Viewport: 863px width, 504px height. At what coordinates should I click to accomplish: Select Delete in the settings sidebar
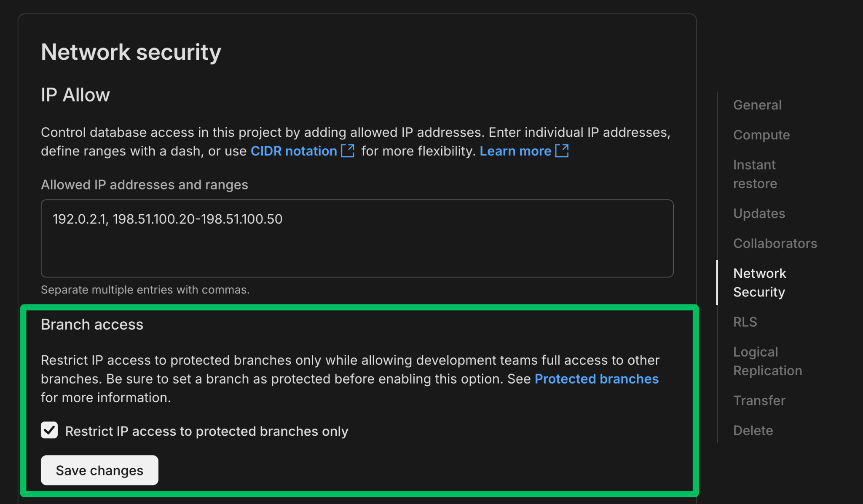[x=753, y=430]
